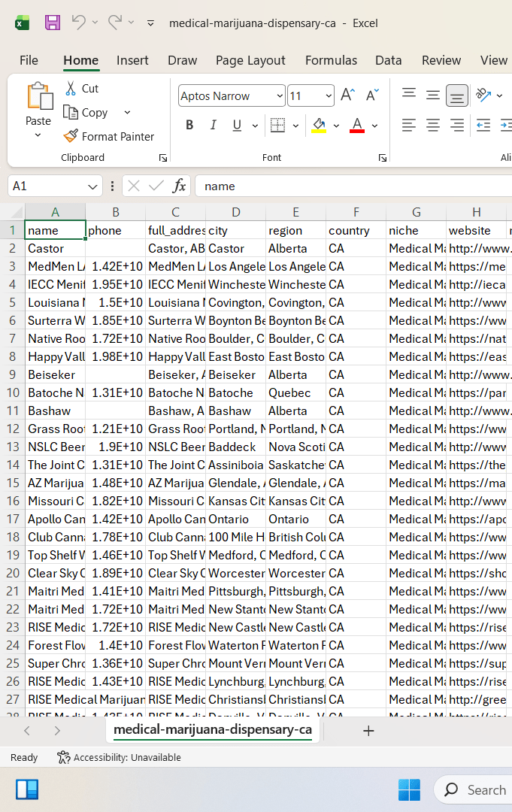512x812 pixels.
Task: Open widgets icon on taskbar
Action: (27, 789)
